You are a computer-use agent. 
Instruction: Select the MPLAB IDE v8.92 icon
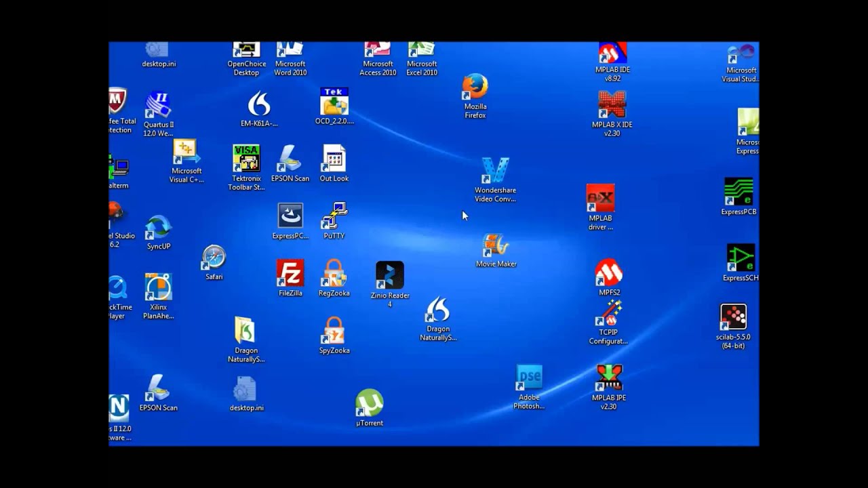(x=612, y=62)
